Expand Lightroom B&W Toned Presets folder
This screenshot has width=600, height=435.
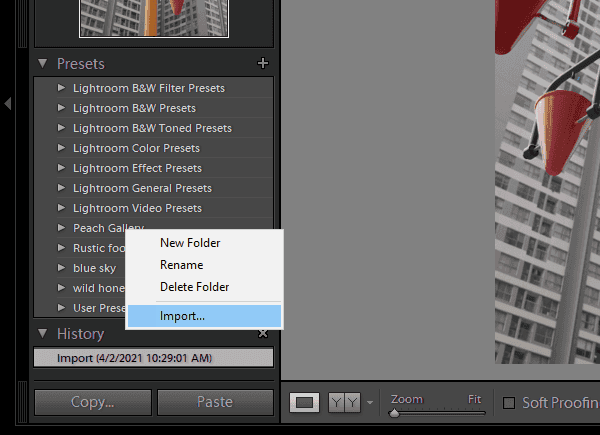click(61, 128)
